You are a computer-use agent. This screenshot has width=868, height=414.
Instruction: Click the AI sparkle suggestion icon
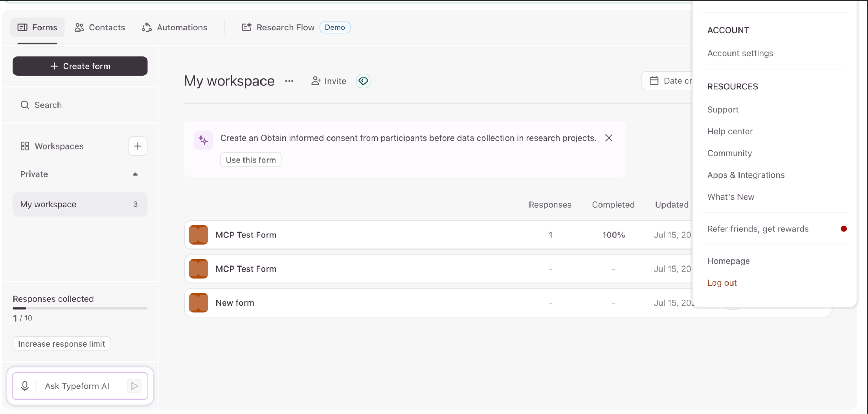click(203, 140)
